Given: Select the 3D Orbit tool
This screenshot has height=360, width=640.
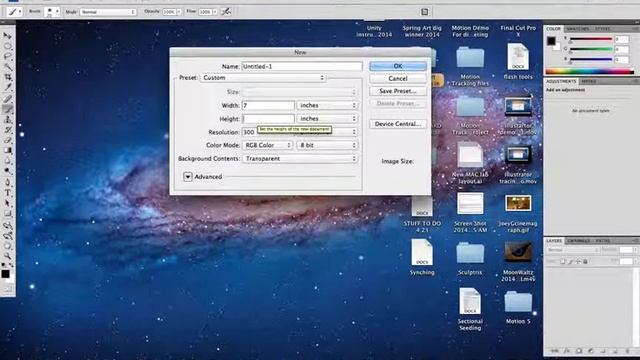Looking at the screenshot, I should tap(7, 236).
